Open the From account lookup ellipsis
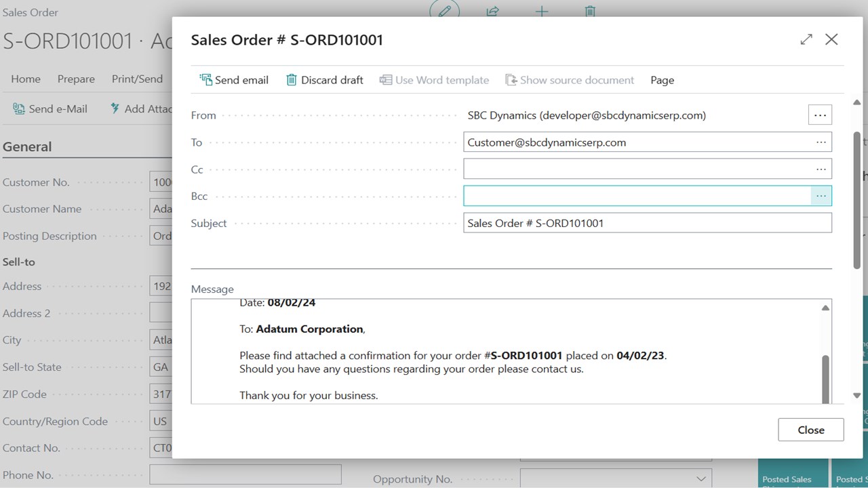The height and width of the screenshot is (488, 868). click(x=820, y=115)
